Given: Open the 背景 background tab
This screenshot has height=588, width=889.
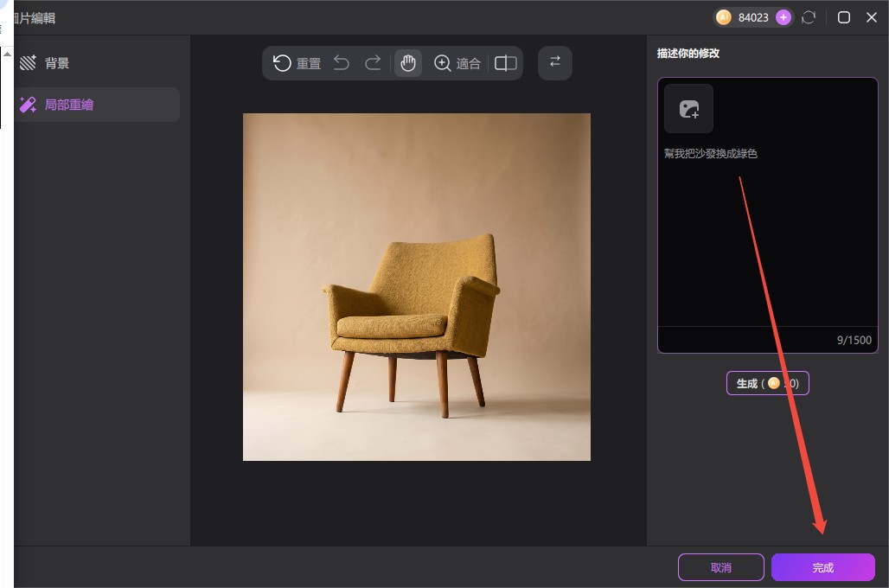Looking at the screenshot, I should pyautogui.click(x=97, y=63).
